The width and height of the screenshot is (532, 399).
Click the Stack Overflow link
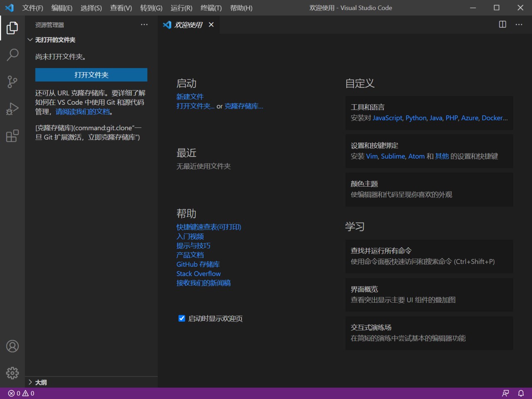[x=199, y=274]
